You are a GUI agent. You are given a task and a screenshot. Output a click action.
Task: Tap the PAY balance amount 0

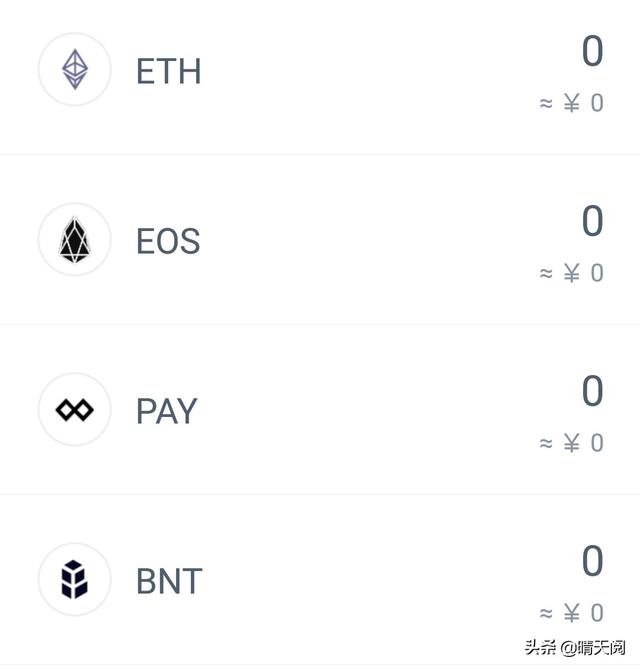592,391
